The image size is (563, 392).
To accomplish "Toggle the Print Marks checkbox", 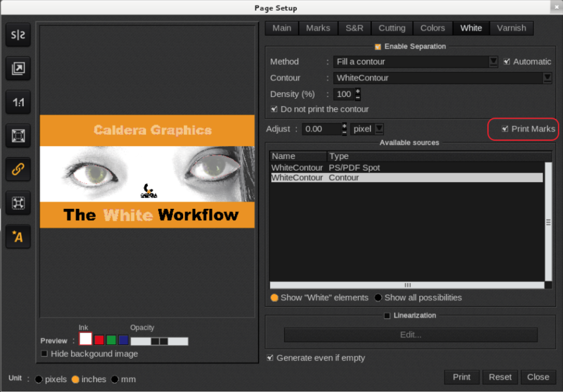I will (505, 129).
